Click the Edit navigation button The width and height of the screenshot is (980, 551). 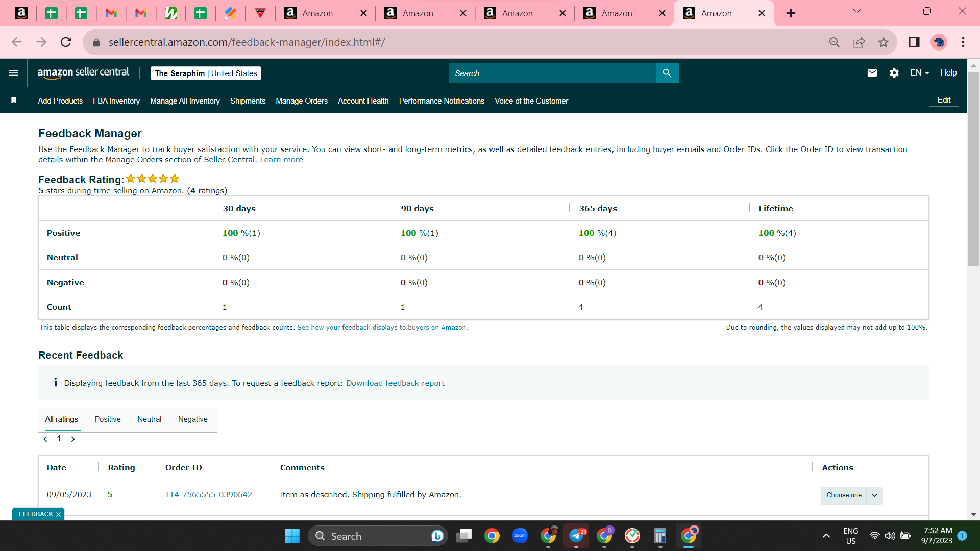click(944, 100)
